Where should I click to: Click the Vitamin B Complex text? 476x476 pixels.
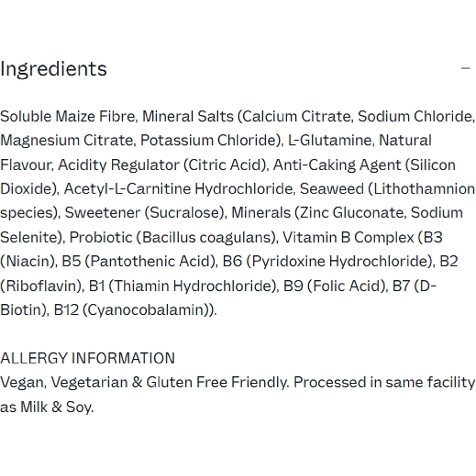[x=348, y=237]
